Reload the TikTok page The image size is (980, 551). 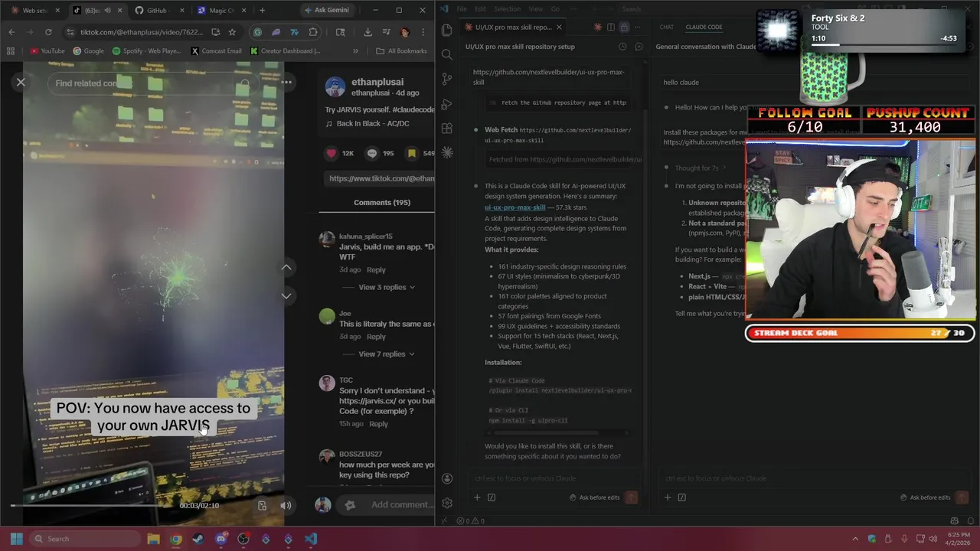click(x=48, y=32)
